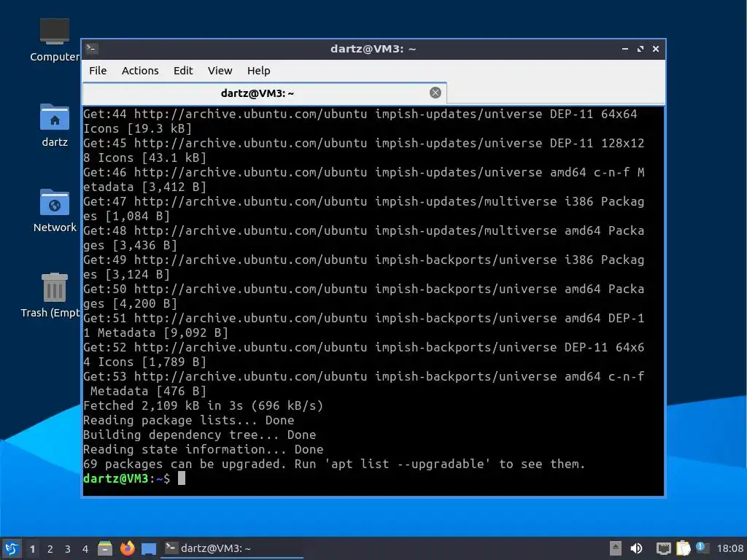747x560 pixels.
Task: Click the Get:44 output line
Action: [360, 121]
